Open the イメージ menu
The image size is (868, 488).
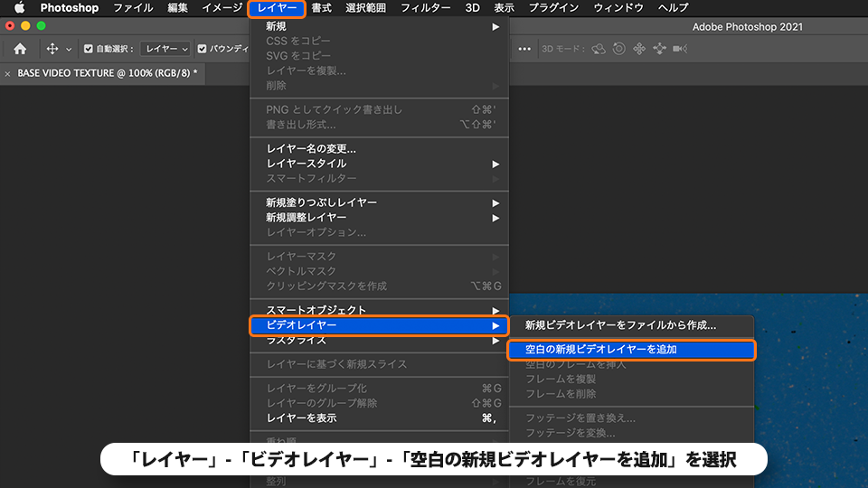(222, 8)
